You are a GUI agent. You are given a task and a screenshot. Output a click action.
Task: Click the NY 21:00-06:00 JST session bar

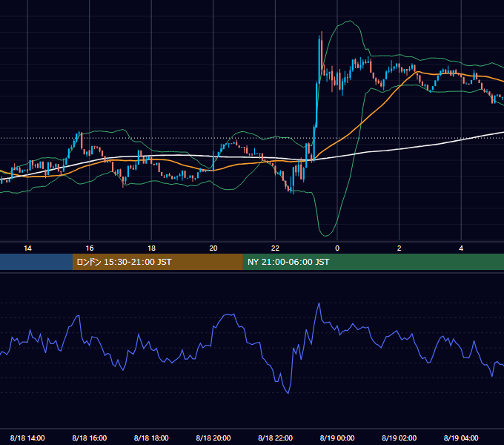click(373, 262)
